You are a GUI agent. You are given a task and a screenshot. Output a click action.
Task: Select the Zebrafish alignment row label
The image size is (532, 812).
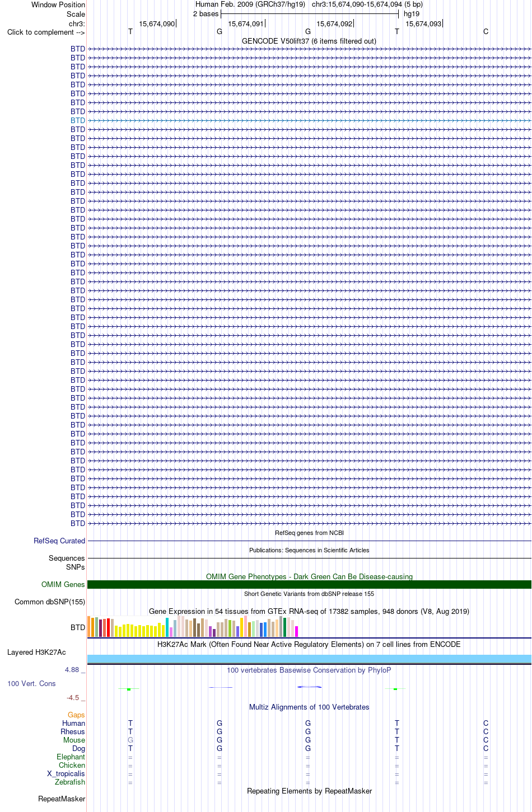(x=70, y=782)
